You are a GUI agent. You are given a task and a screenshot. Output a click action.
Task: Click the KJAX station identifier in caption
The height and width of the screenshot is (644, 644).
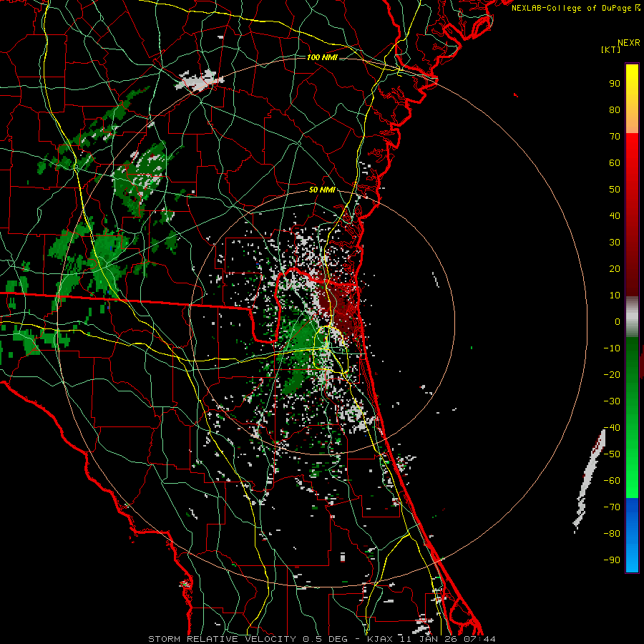click(x=380, y=639)
